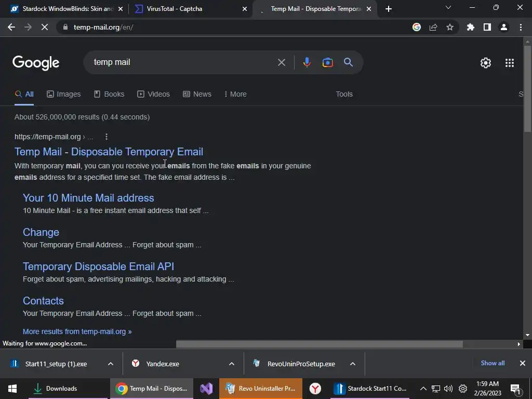Click the browser back arrow
Viewport: 532px width, 399px height.
tap(11, 27)
